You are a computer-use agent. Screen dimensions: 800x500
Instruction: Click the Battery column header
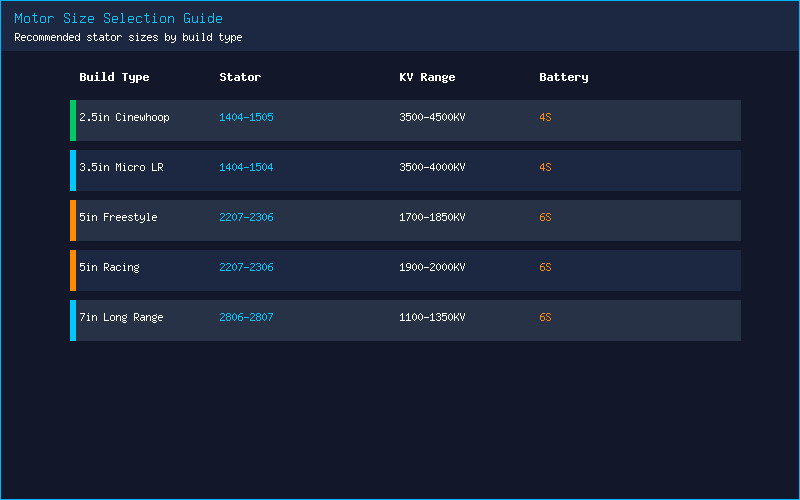click(563, 78)
